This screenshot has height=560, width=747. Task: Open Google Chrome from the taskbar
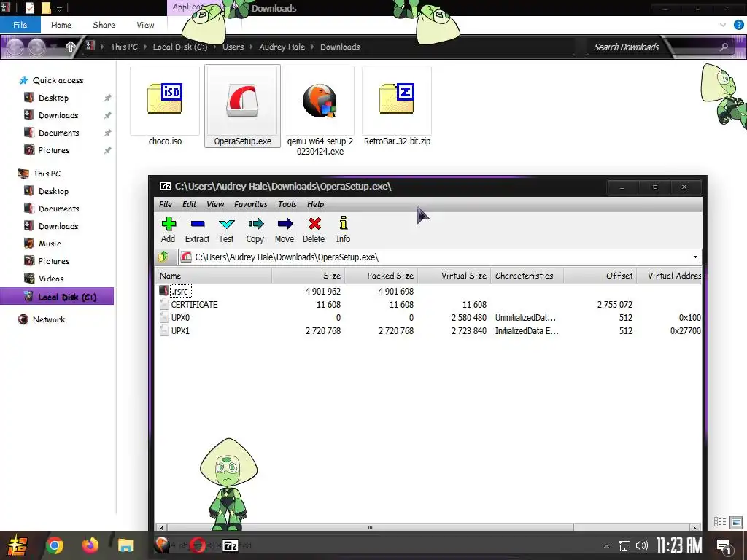point(54,545)
